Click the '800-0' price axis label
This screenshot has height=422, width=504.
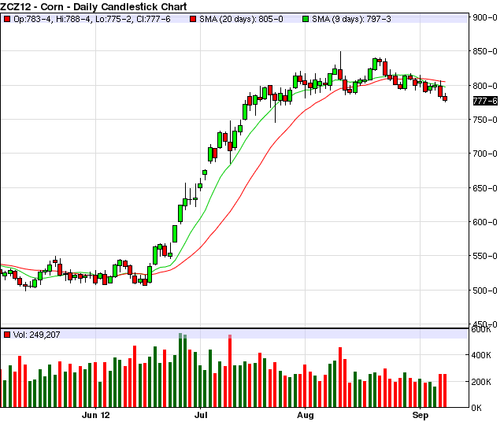coord(485,86)
